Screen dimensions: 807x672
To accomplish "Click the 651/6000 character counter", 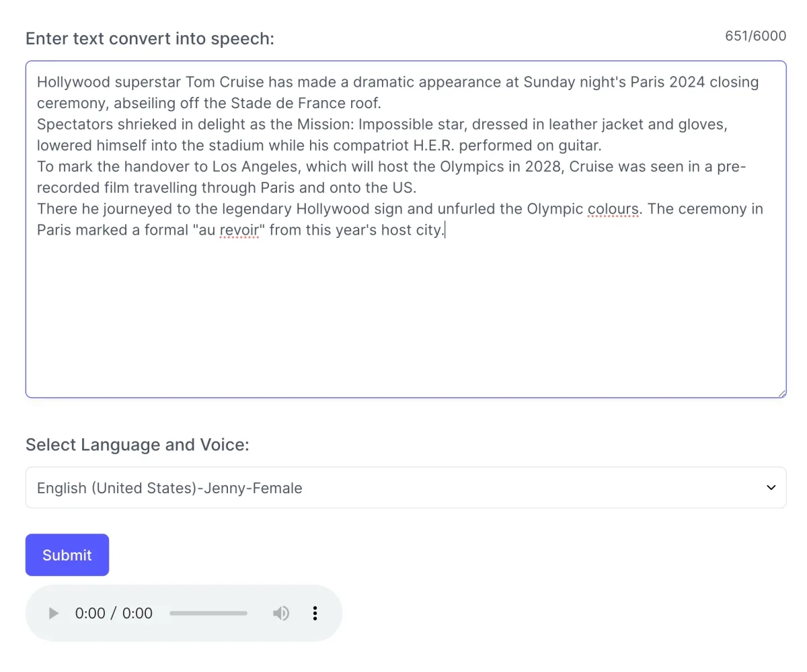I will (x=755, y=36).
